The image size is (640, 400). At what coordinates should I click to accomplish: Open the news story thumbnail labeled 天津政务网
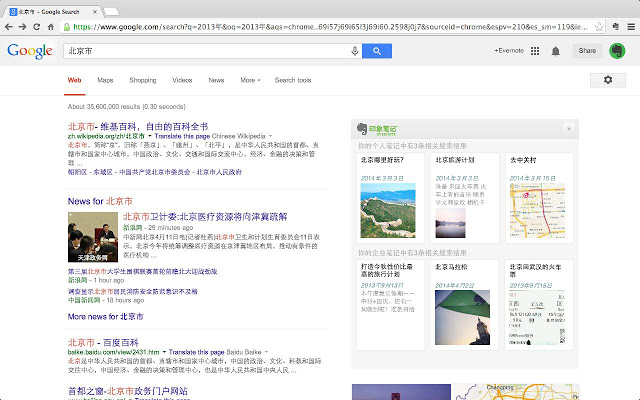pos(93,237)
